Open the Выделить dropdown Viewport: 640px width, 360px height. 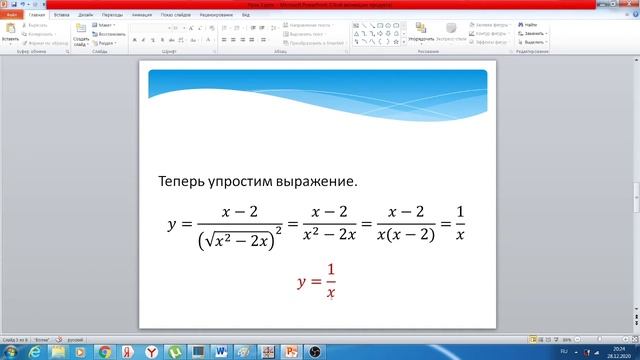coord(533,42)
